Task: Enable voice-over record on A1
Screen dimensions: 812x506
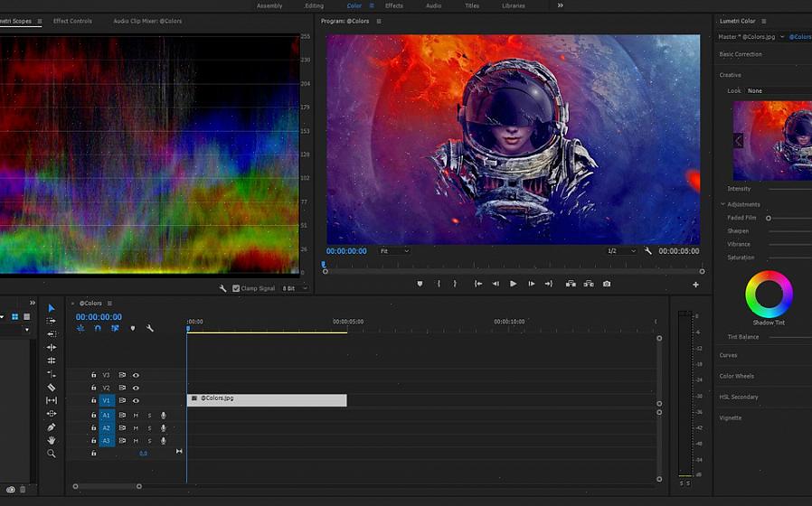Action: click(x=163, y=415)
